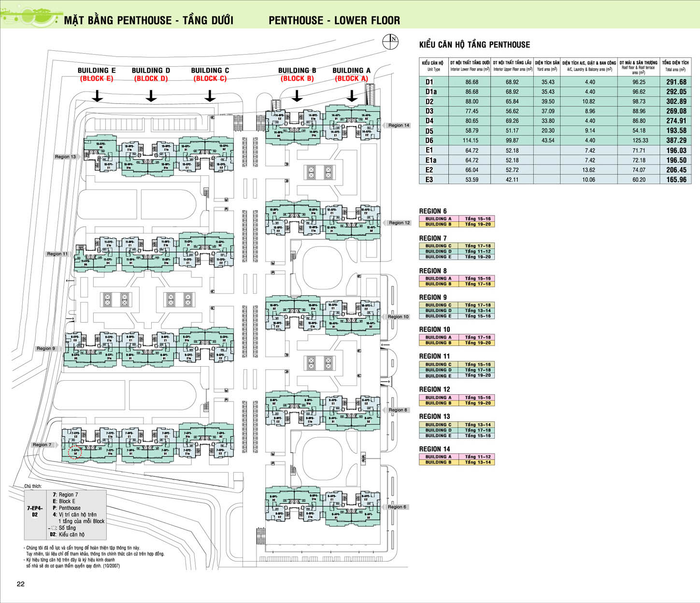Click the page number 22
This screenshot has height=603, width=700.
20,584
